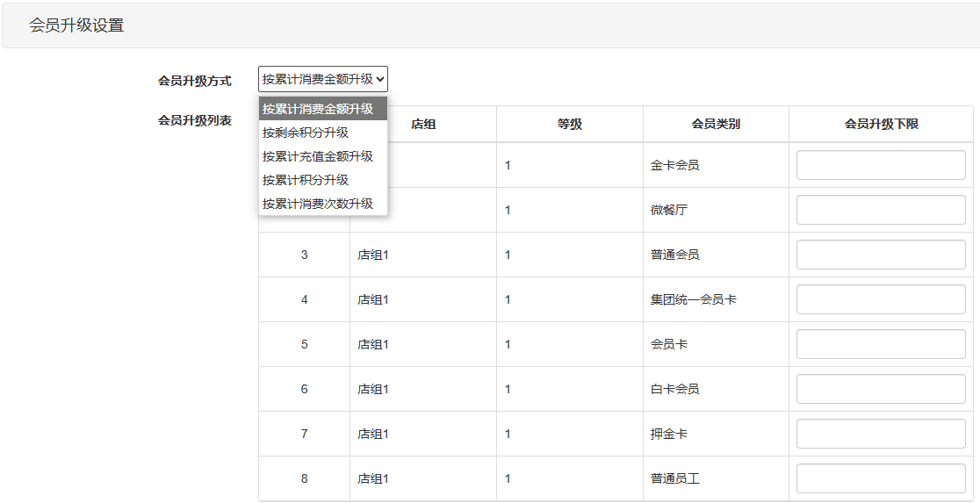Click the 普通员工 cell
This screenshot has width=980, height=503.
click(716, 478)
